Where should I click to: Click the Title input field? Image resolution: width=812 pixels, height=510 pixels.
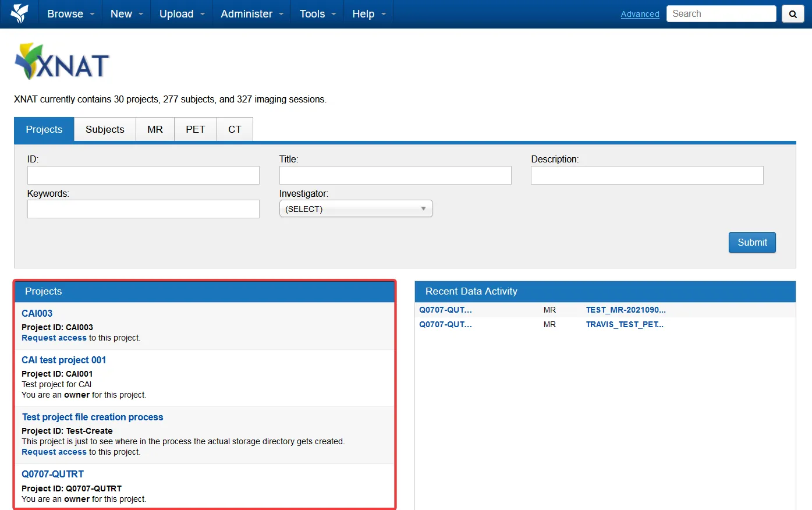coord(395,175)
